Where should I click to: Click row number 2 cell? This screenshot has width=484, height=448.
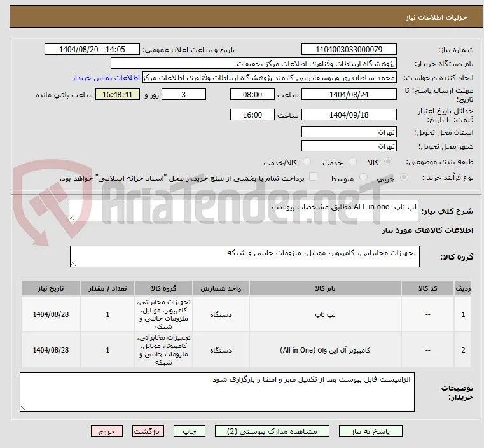tap(463, 350)
